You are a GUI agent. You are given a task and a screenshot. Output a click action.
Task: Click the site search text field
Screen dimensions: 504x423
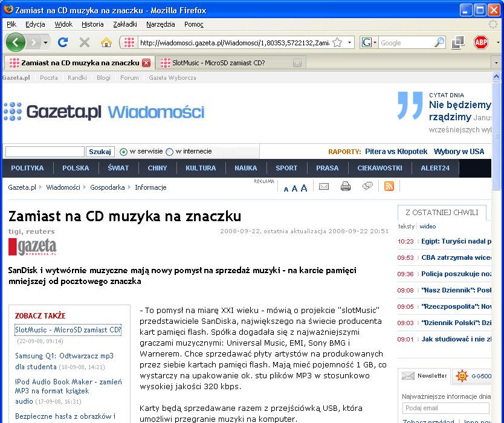pyautogui.click(x=45, y=152)
